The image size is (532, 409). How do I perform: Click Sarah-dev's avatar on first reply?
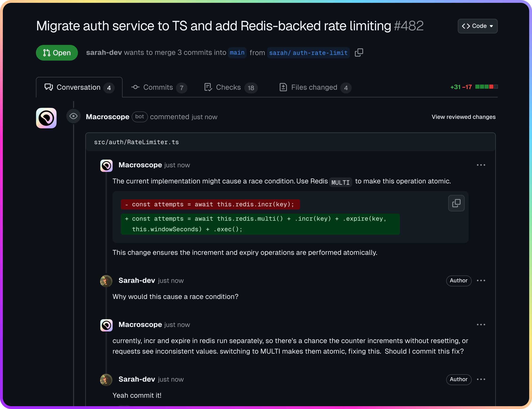(106, 281)
